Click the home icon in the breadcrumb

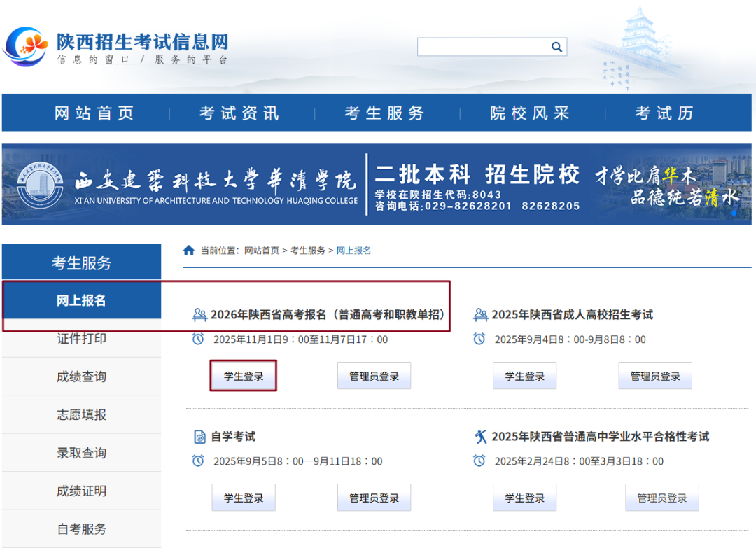[188, 250]
